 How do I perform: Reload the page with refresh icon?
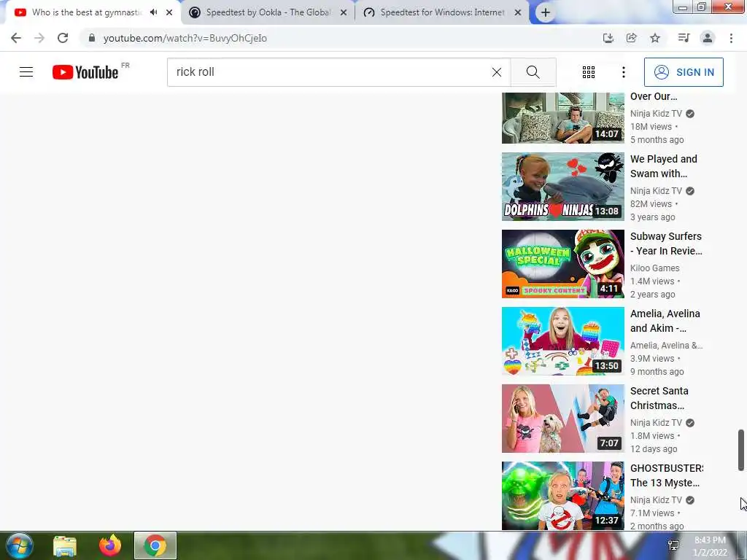(63, 38)
